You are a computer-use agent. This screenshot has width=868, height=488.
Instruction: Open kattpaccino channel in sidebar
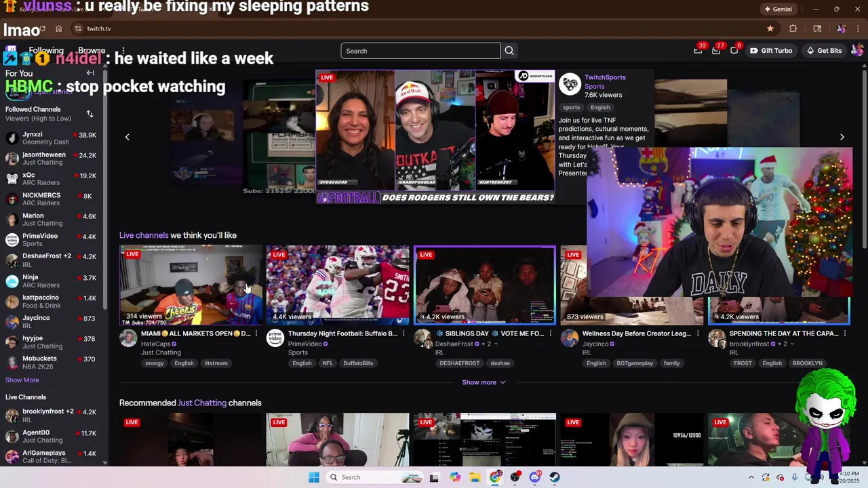(x=52, y=302)
